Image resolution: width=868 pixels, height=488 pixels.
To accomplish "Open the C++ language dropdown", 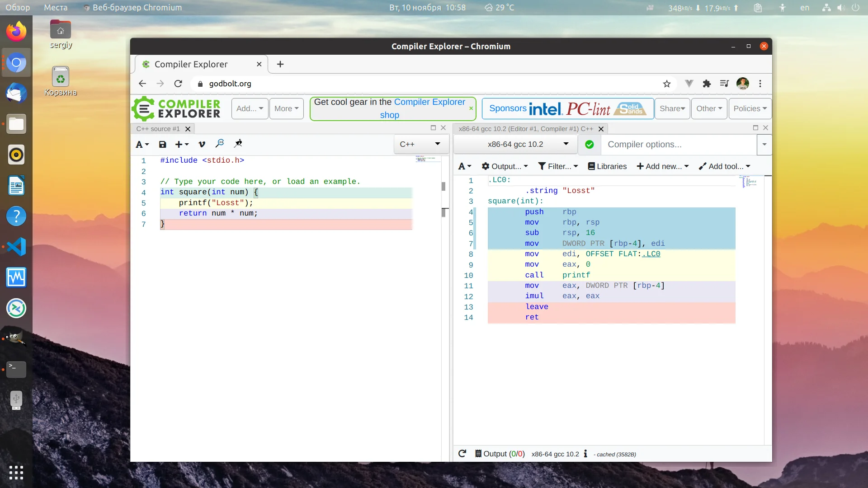I will coord(420,144).
